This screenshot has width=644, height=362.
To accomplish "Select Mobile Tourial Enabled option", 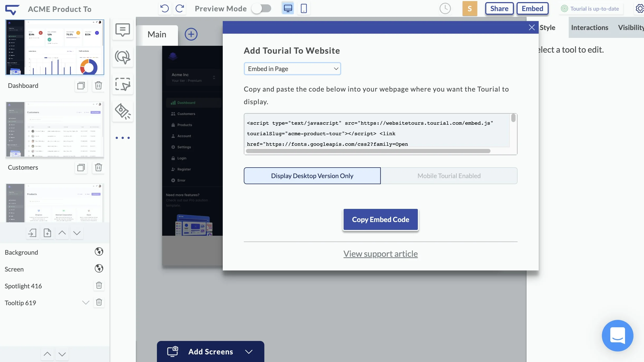I will point(449,176).
